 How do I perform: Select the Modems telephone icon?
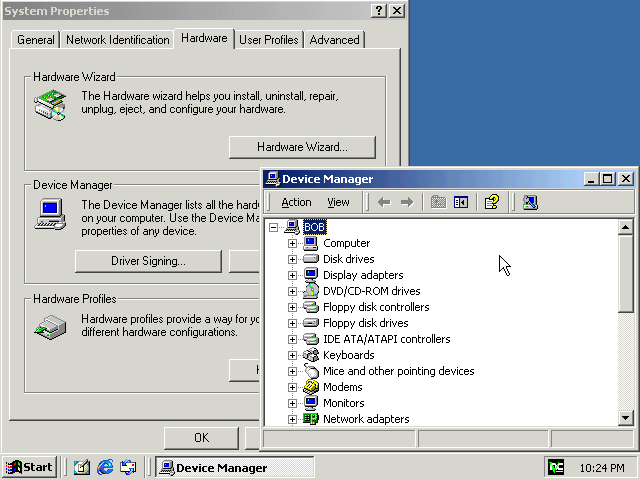(x=311, y=387)
